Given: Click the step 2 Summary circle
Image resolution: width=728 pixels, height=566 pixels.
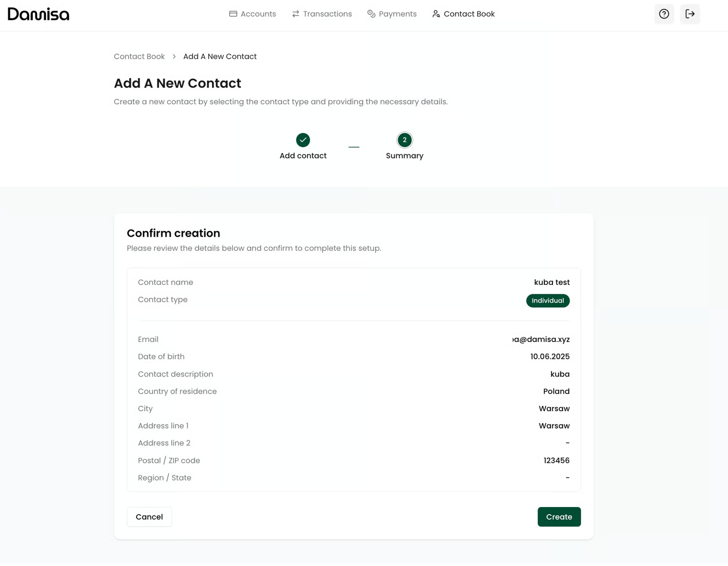Looking at the screenshot, I should [x=404, y=140].
